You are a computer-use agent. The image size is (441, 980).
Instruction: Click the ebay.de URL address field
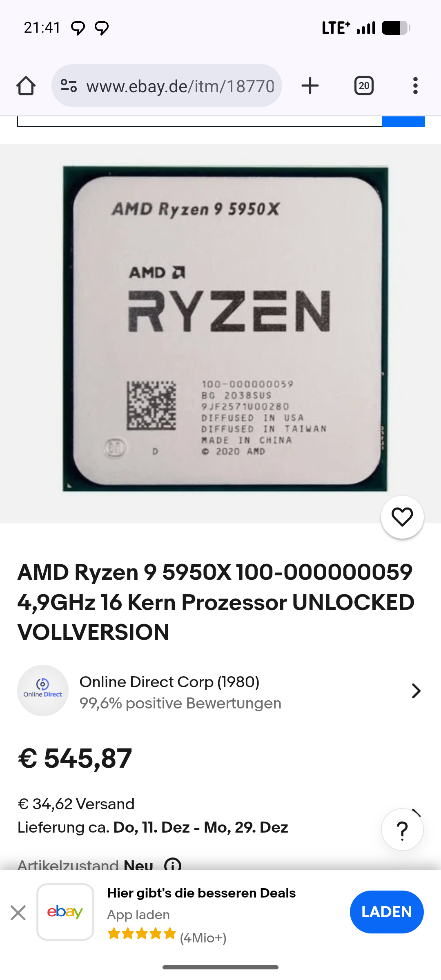click(180, 86)
